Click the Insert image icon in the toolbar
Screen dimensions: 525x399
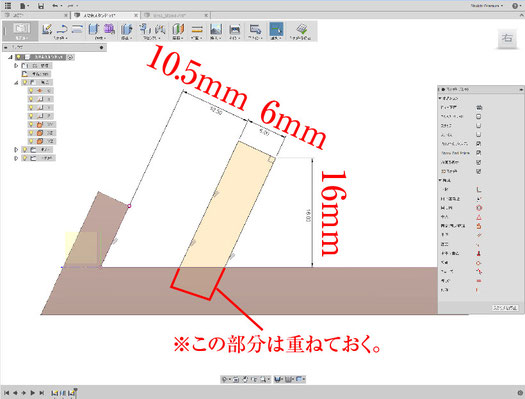tap(216, 29)
